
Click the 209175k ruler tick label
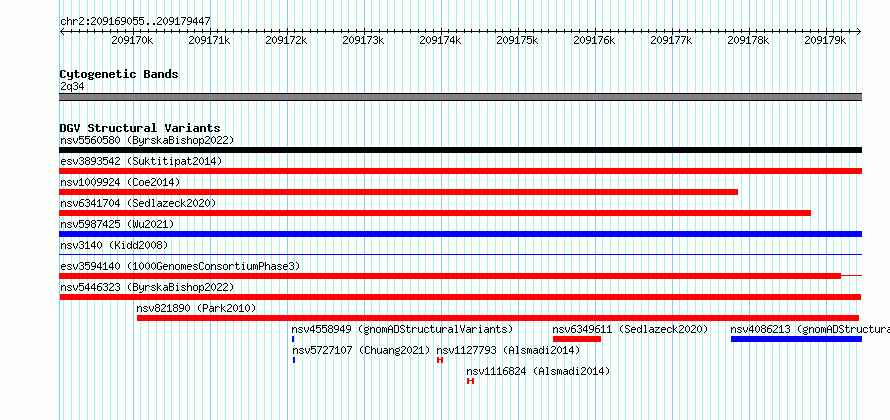[517, 40]
